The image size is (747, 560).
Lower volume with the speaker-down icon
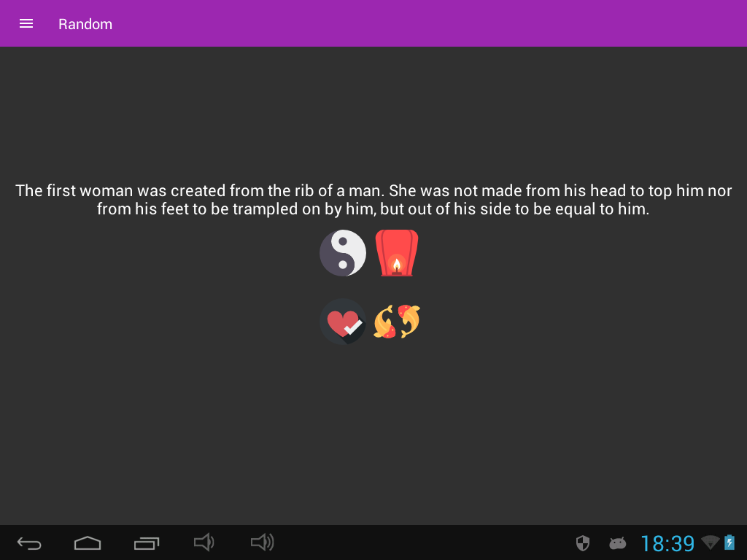pyautogui.click(x=204, y=542)
